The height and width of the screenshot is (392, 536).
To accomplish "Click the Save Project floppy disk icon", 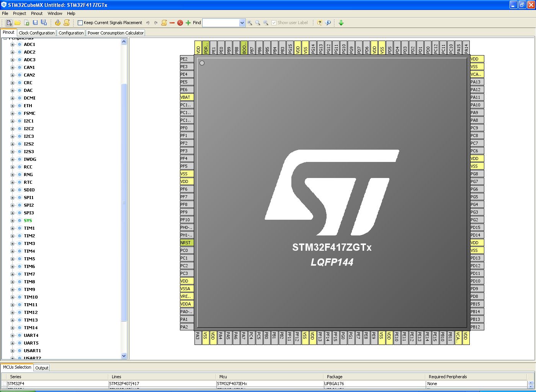I will 35,23.
